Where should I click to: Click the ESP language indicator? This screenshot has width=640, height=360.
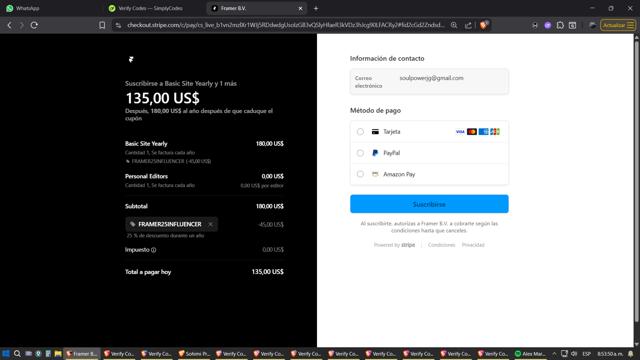[587, 353]
